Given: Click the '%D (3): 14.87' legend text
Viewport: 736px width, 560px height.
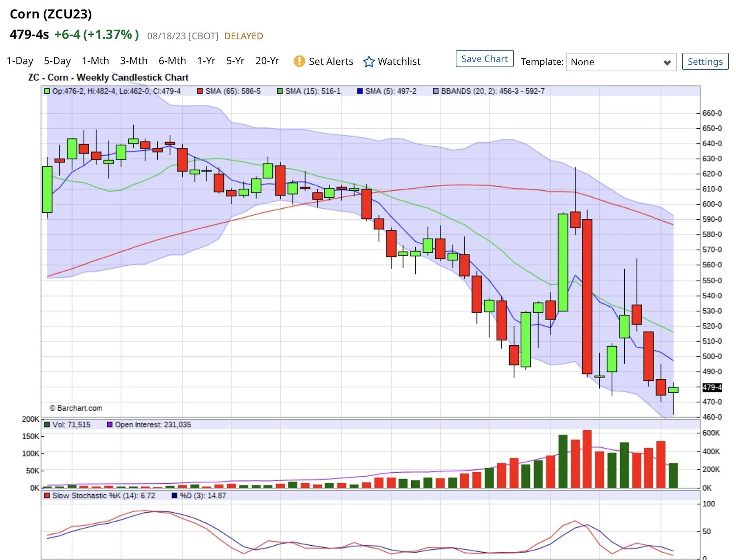Looking at the screenshot, I should (x=203, y=496).
